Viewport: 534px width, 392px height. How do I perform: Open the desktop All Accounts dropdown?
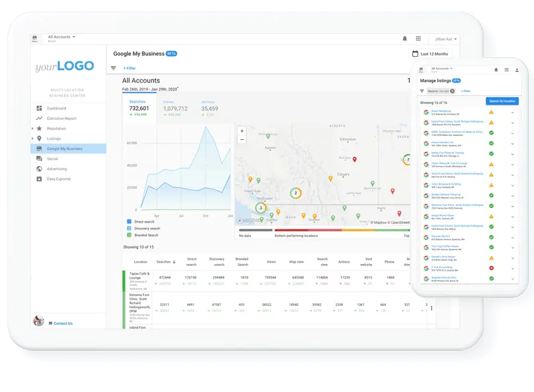pyautogui.click(x=61, y=37)
